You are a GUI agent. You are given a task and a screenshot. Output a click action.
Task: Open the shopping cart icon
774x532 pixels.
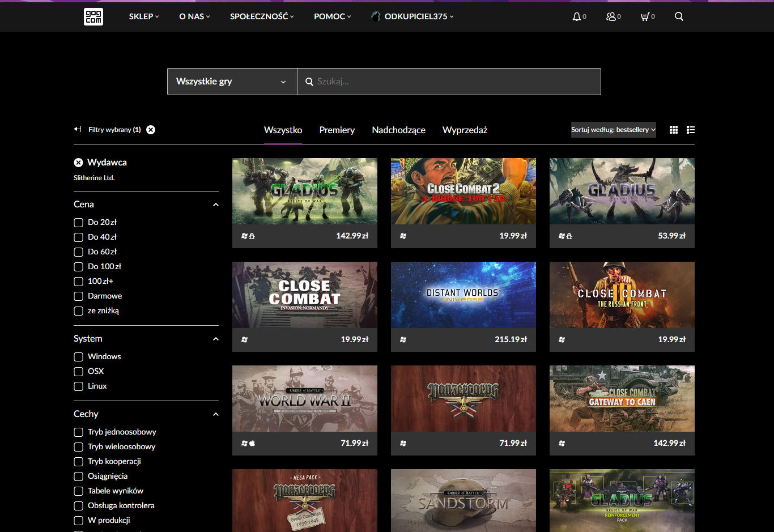645,16
